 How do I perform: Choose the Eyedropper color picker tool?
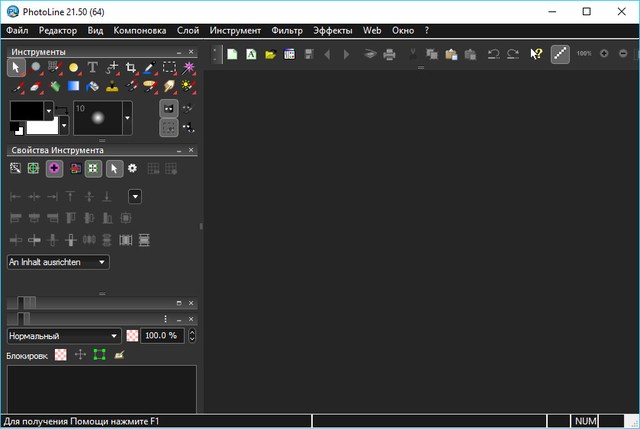click(150, 68)
